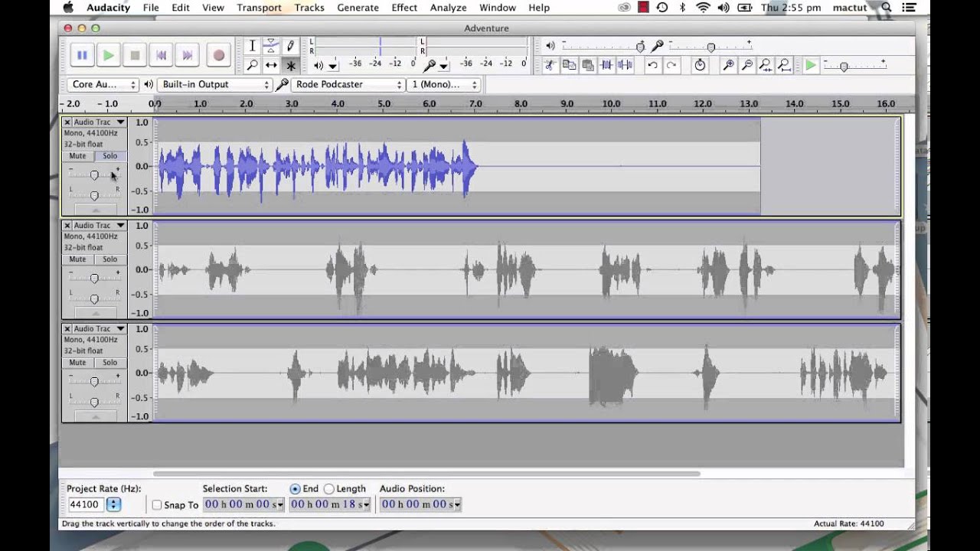Open the Effect menu
The width and height of the screenshot is (980, 551).
[404, 8]
